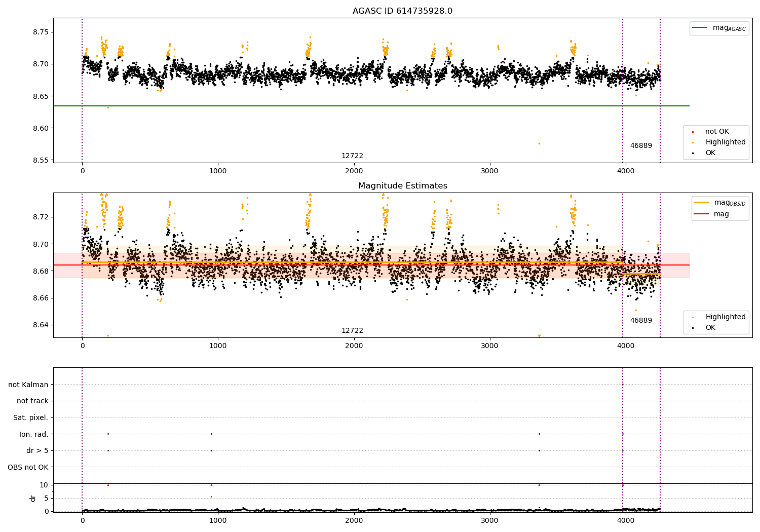The height and width of the screenshot is (532, 760).
Task: Click the 'Sat. pixel.' row label
Action: (x=30, y=417)
